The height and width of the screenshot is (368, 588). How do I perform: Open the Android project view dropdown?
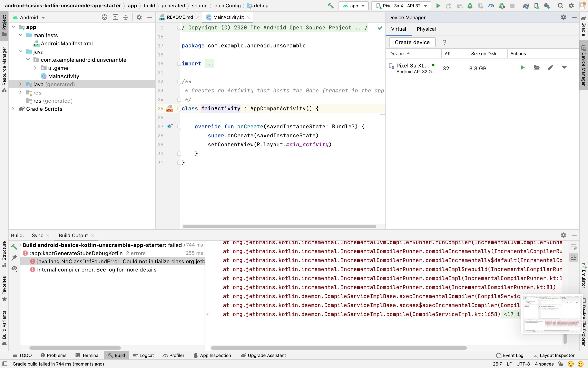coord(29,17)
